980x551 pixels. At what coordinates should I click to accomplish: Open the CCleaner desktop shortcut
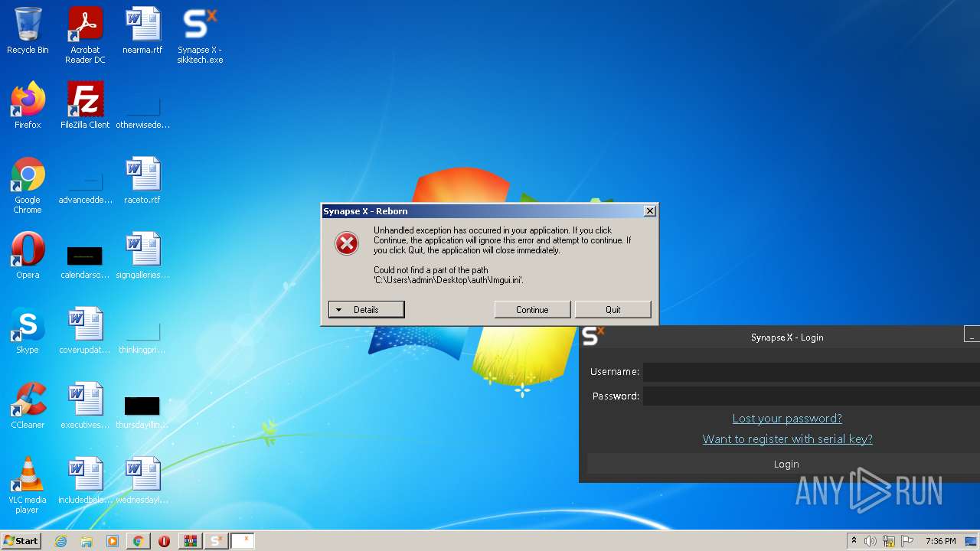point(28,406)
